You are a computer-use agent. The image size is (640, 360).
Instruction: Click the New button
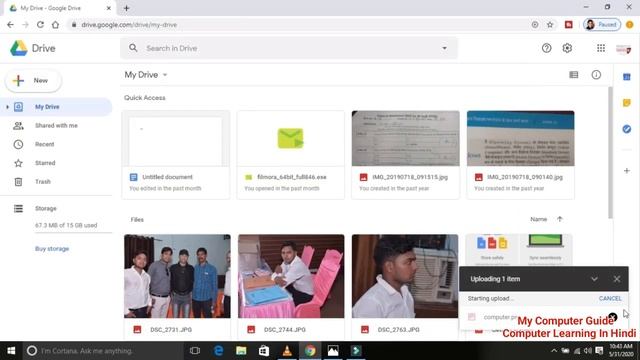tap(33, 80)
